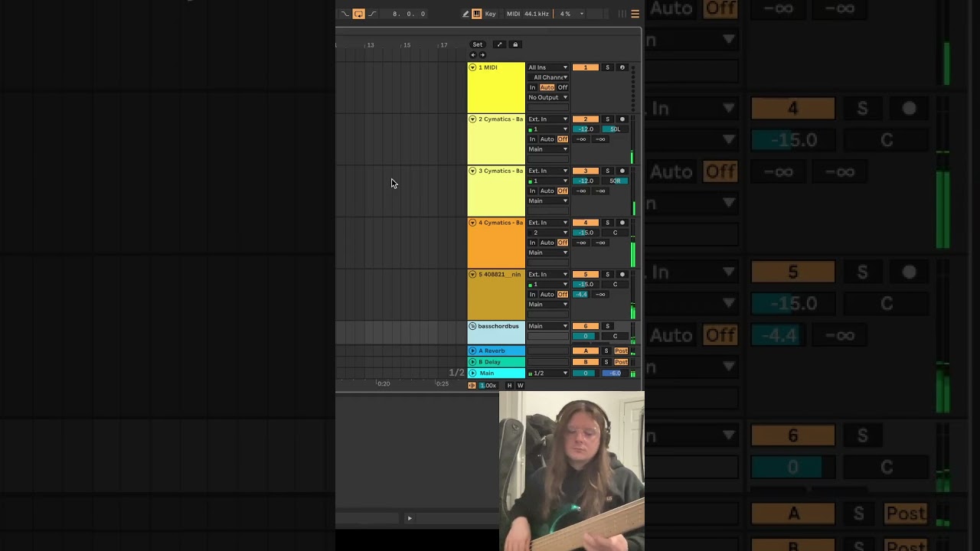The height and width of the screenshot is (551, 980).
Task: Arm track 5 408821 for recording
Action: pyautogui.click(x=622, y=274)
